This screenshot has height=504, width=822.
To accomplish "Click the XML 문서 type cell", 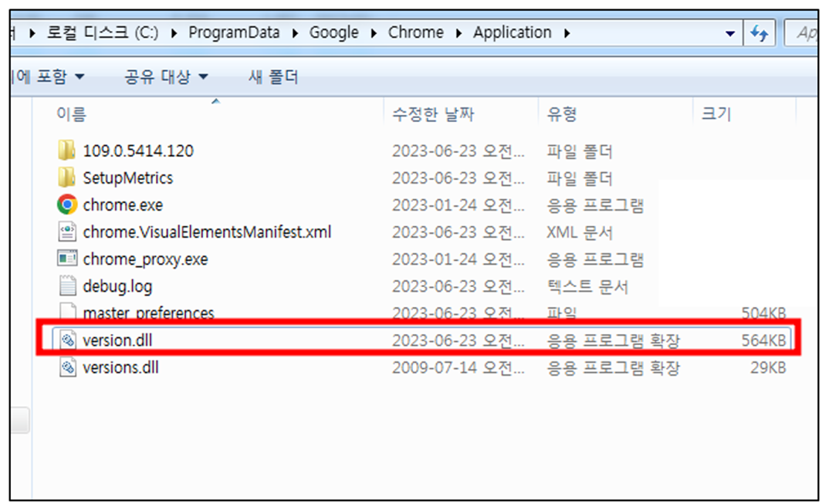I will (580, 232).
